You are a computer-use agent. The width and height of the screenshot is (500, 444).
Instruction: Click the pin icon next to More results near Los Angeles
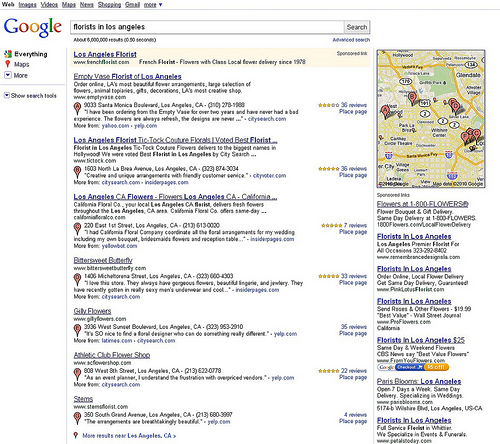pyautogui.click(x=76, y=435)
